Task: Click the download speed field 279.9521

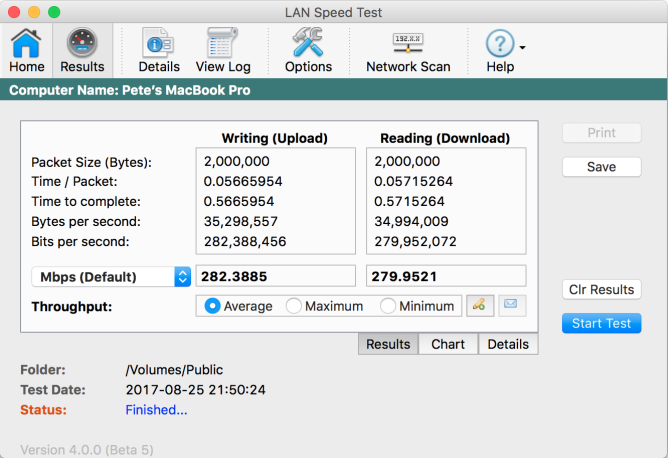Action: click(446, 276)
